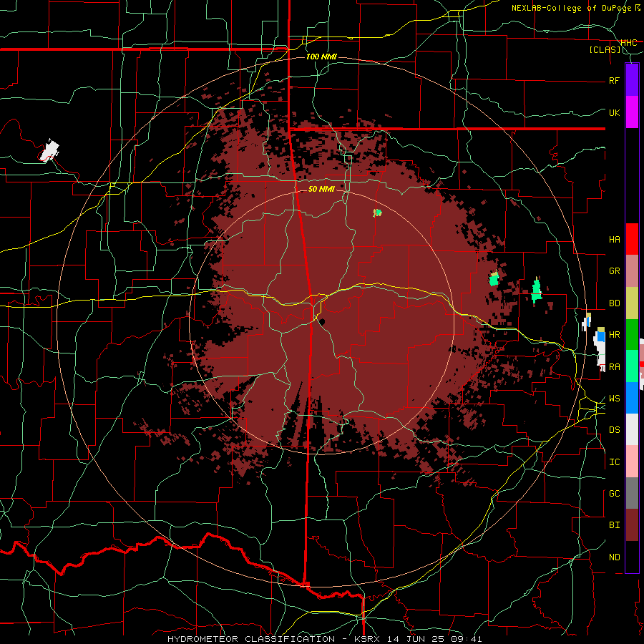Click the ND legend label
The height and width of the screenshot is (644, 644).
614,557
